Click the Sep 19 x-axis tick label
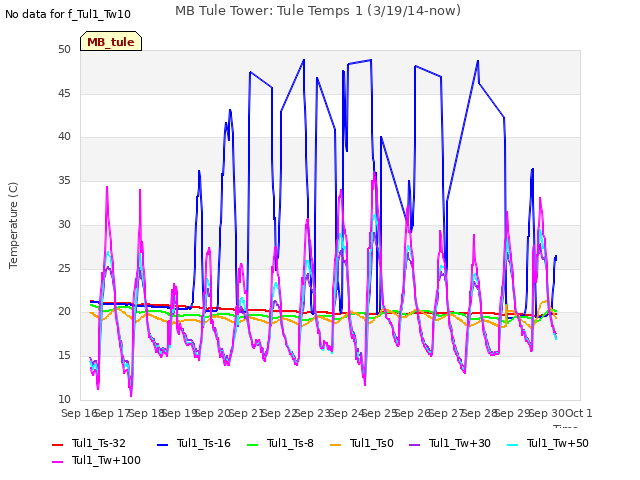The height and width of the screenshot is (480, 640). (180, 413)
